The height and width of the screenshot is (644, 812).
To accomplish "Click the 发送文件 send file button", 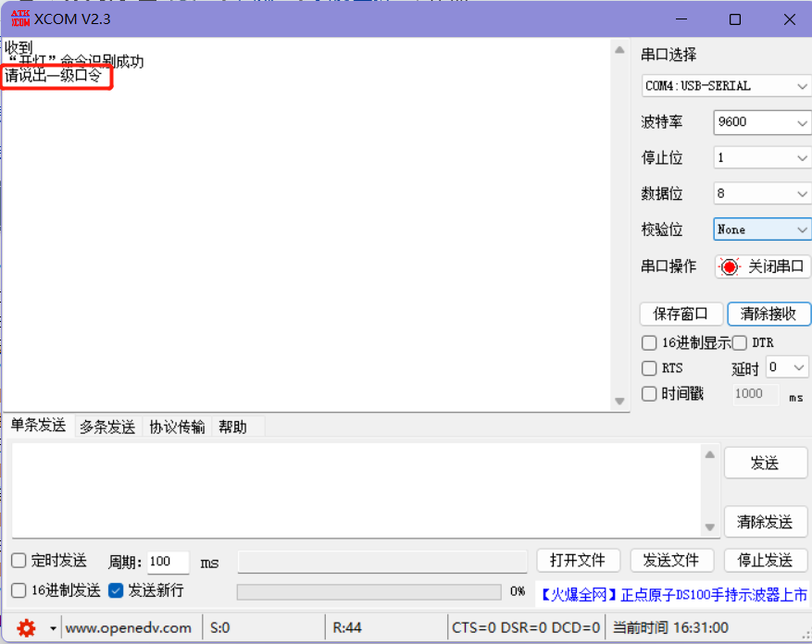I will point(671,560).
